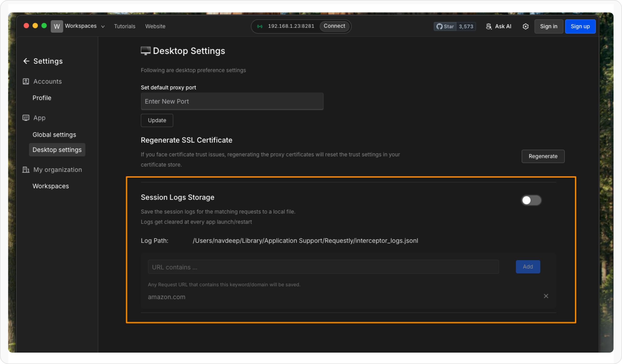This screenshot has height=364, width=622.
Task: Click the URL contains input field
Action: (323, 267)
